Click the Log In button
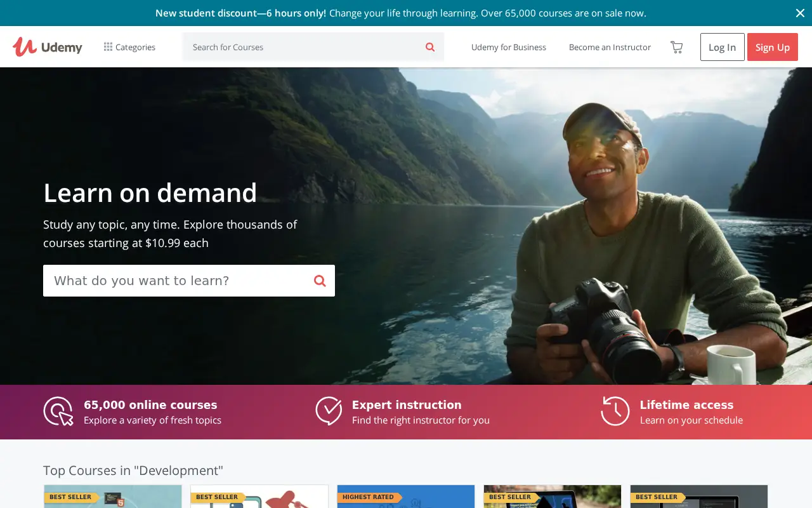 pos(723,47)
